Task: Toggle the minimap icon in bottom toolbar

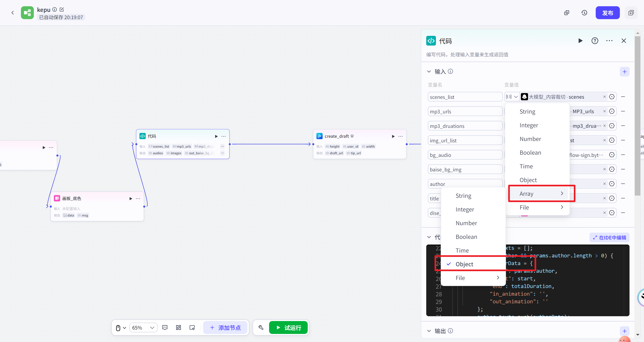Action: click(x=192, y=328)
